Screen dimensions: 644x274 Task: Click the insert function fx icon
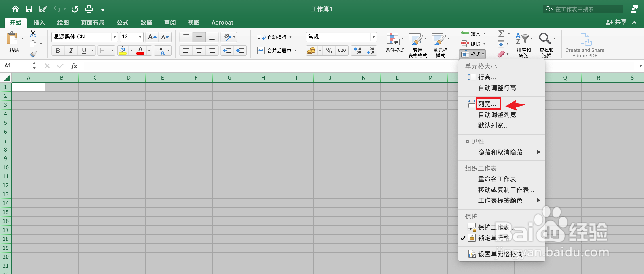coord(74,66)
